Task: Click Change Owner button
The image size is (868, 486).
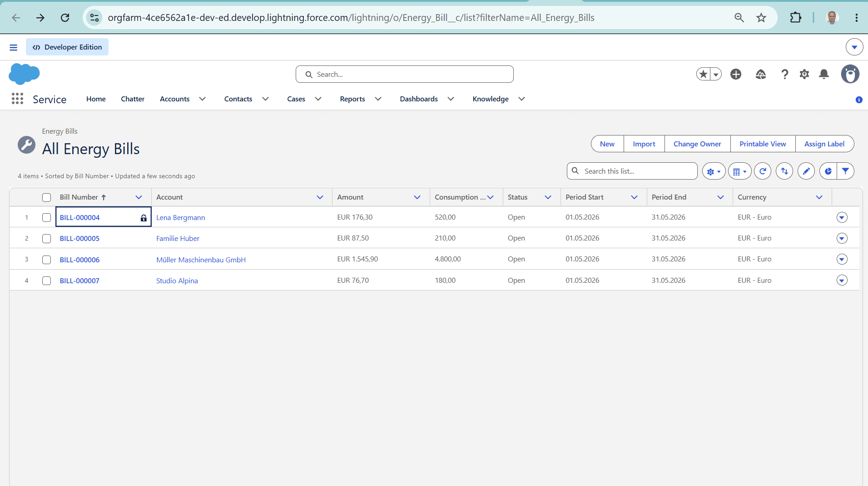Action: click(x=697, y=144)
